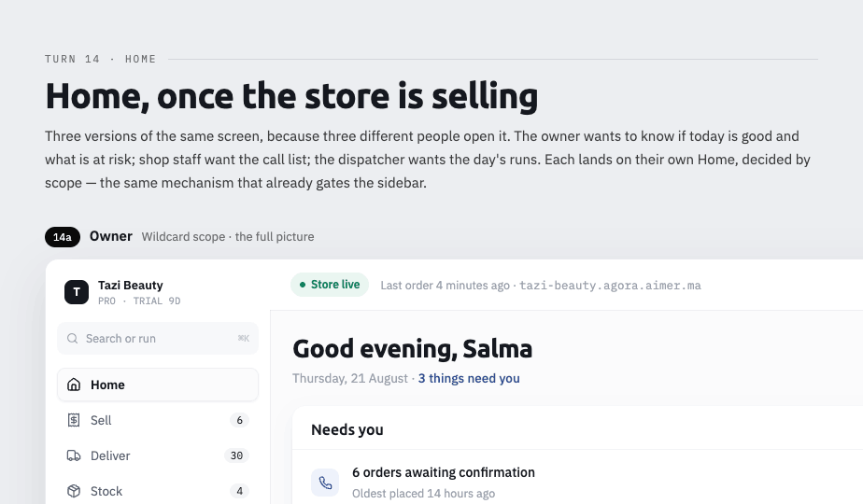Image resolution: width=863 pixels, height=504 pixels.
Task: Click the Tazi Beauty 'T' logo
Action: click(x=77, y=292)
